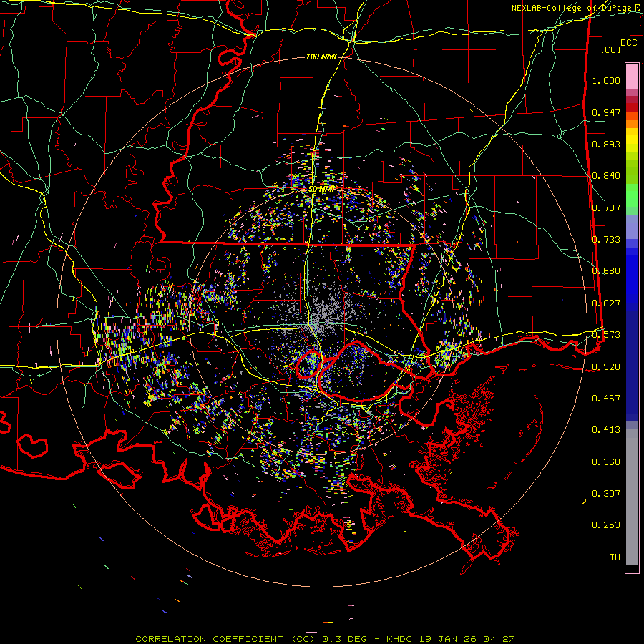Viewport: 644px width, 644px height.
Task: Click the 0.840 scale value
Action: (x=606, y=176)
